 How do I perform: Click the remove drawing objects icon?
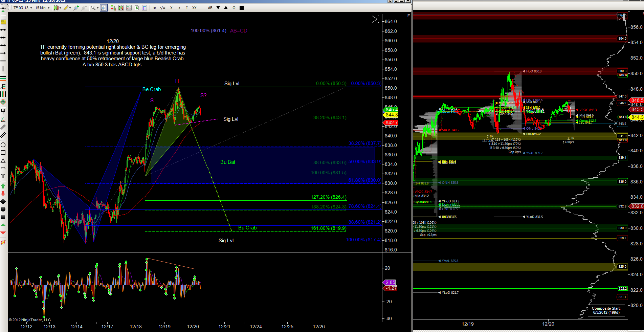coord(3,242)
